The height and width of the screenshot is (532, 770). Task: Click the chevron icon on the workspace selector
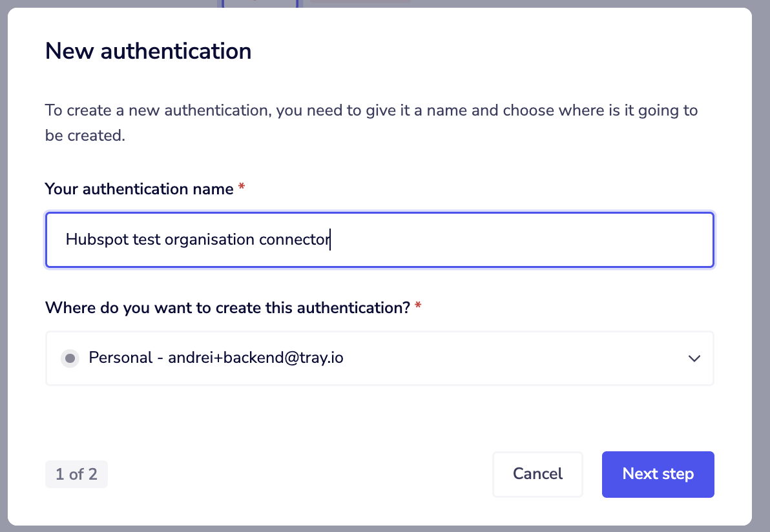pos(694,358)
